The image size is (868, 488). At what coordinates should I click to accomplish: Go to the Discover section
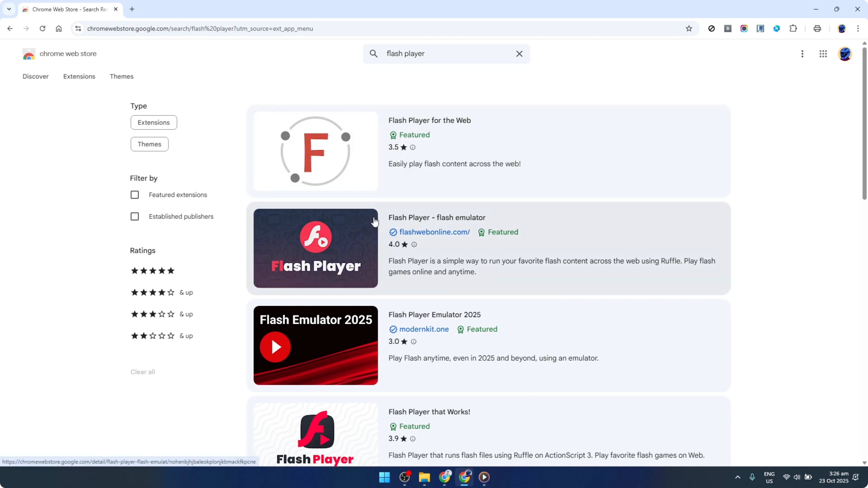click(x=35, y=76)
